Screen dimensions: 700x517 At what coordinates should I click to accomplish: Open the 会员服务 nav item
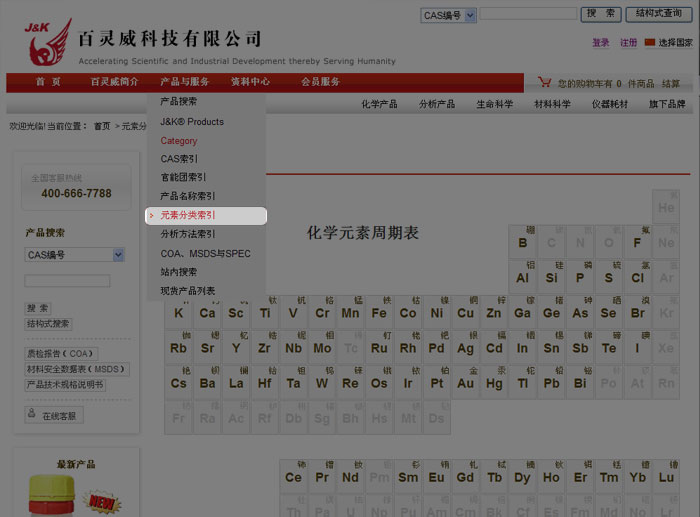pos(321,82)
